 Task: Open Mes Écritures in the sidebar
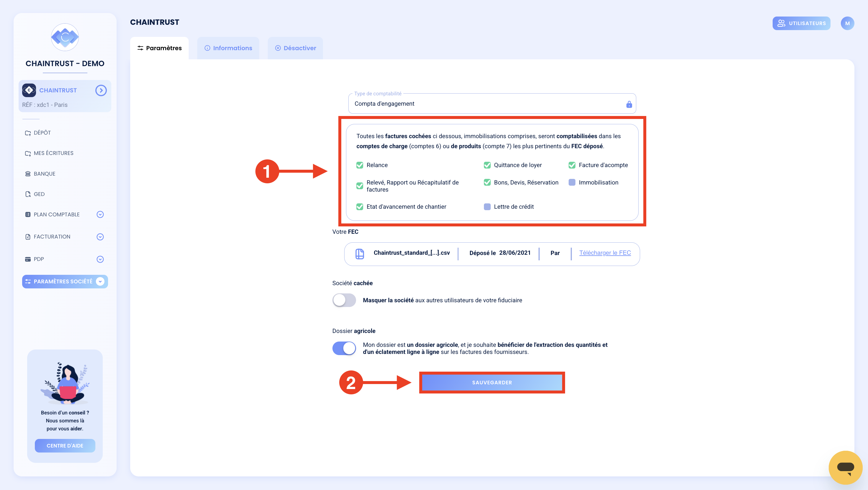pyautogui.click(x=53, y=153)
